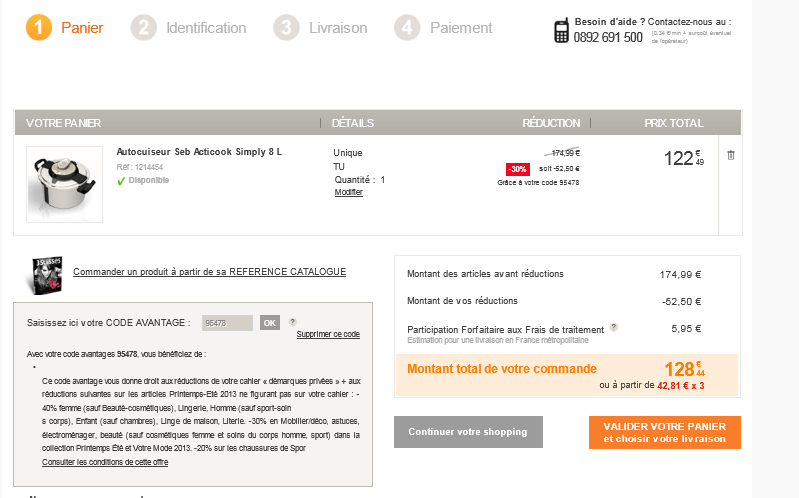Focus the CODE AVANTAGE input field
This screenshot has width=799, height=498.
tap(227, 323)
